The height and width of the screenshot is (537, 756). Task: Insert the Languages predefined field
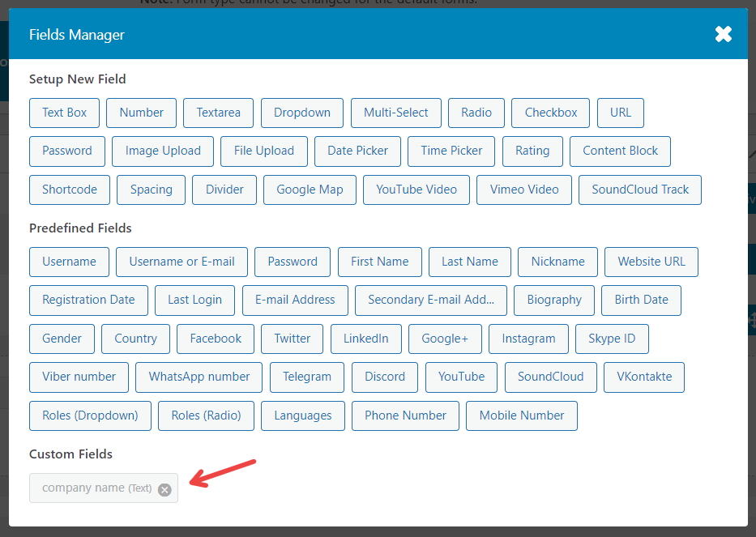302,416
